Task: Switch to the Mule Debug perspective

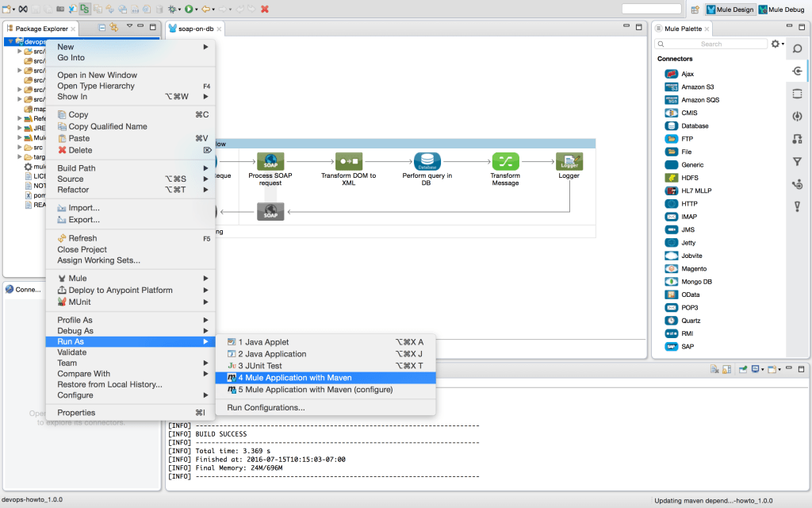Action: click(781, 10)
